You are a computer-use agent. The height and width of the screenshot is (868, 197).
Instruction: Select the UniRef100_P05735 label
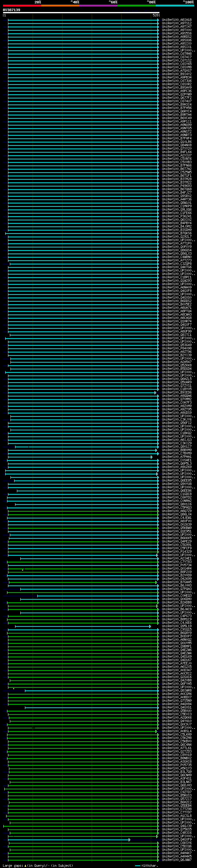(x=177, y=765)
